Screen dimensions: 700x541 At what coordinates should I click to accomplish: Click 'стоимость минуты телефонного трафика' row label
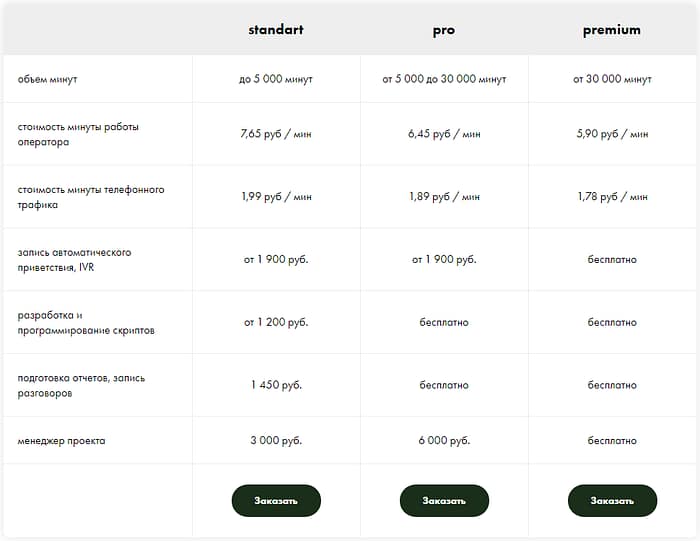point(91,197)
